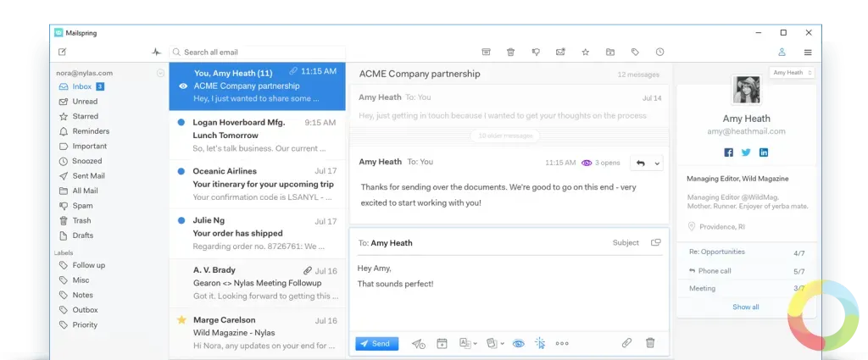Discard the draft with composer trash icon

click(650, 343)
